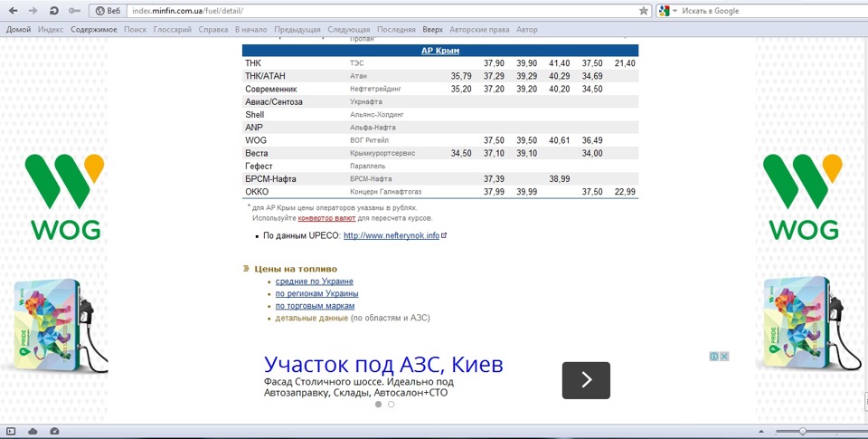Open Содержимое navigation item
Screen dimensions: 868x439
(93, 30)
